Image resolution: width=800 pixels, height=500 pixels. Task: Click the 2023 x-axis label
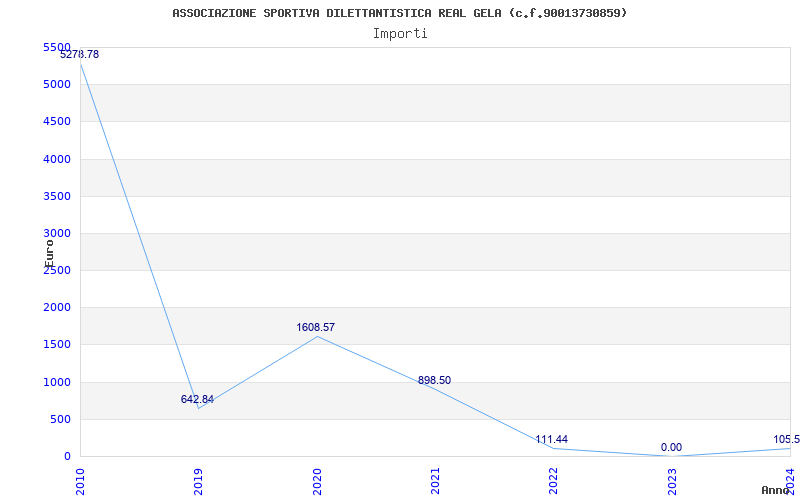point(672,481)
